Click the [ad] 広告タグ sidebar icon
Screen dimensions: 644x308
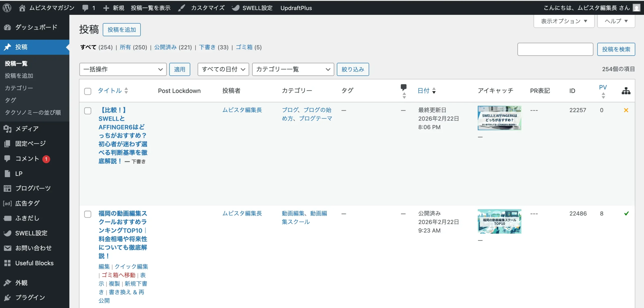7,203
